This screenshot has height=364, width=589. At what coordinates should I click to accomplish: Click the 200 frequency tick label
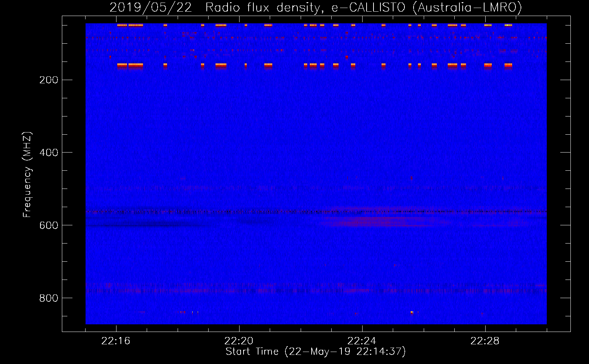click(49, 80)
